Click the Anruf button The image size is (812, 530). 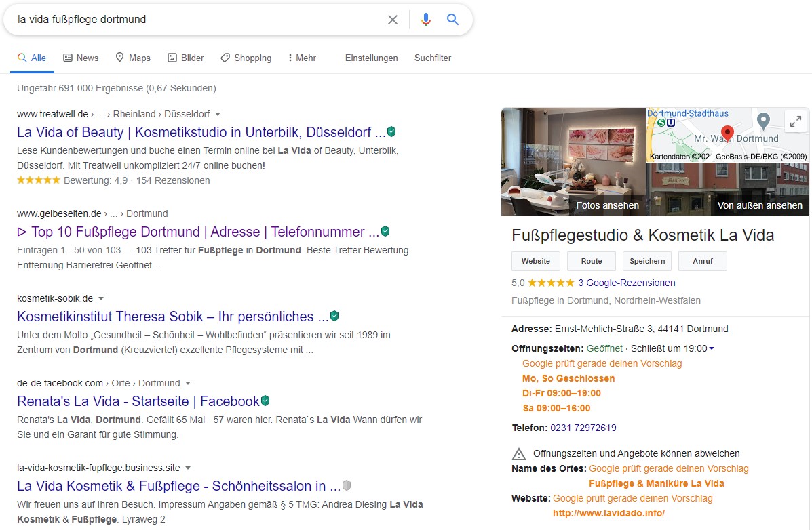[701, 261]
